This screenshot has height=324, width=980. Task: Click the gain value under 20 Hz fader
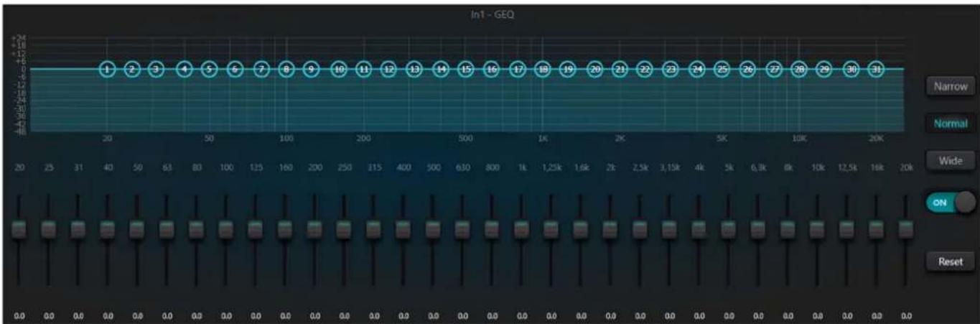coord(19,315)
